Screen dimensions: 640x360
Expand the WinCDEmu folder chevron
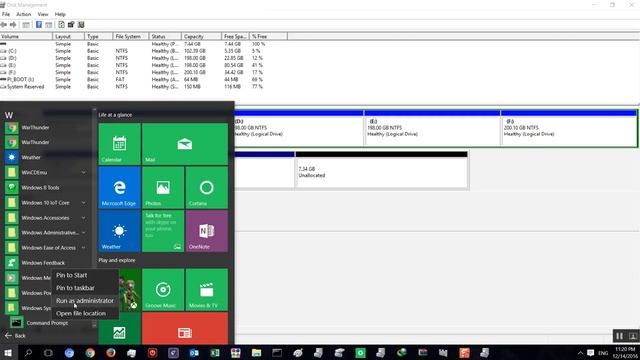point(84,173)
